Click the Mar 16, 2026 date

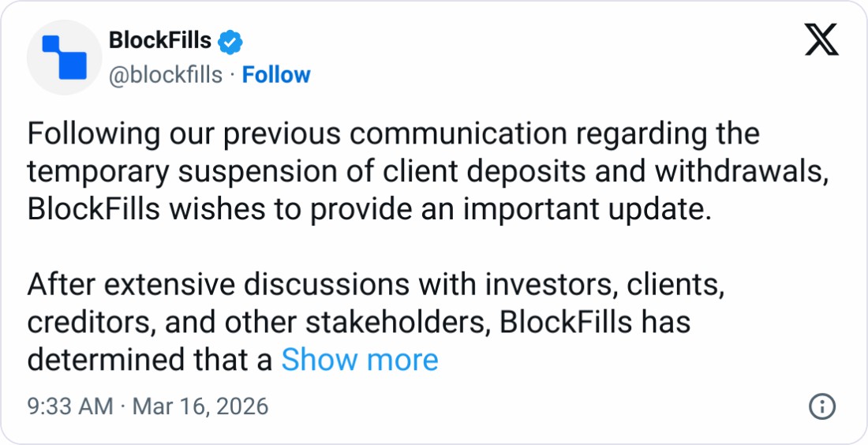200,407
